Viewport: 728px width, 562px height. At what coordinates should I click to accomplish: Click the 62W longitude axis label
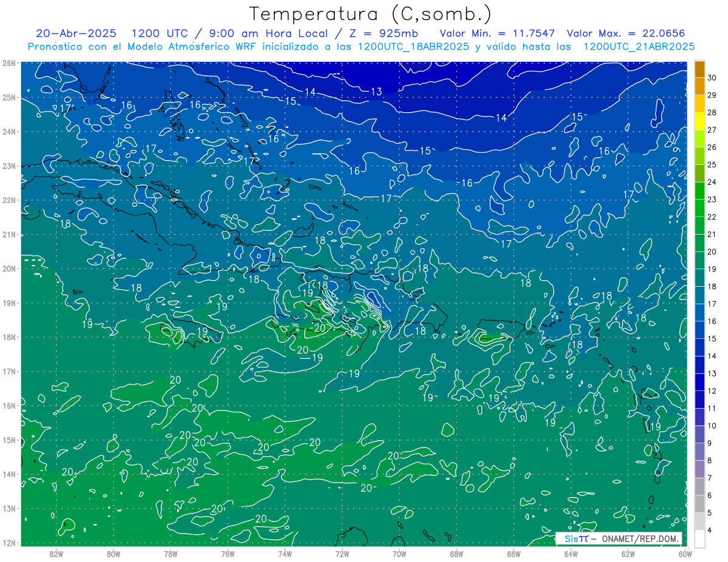coord(628,554)
